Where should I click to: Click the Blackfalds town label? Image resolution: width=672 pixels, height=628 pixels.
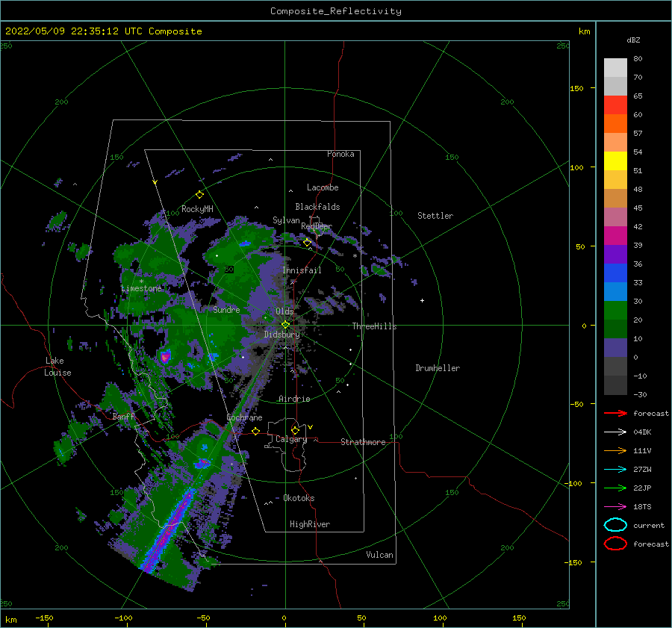pyautogui.click(x=317, y=207)
